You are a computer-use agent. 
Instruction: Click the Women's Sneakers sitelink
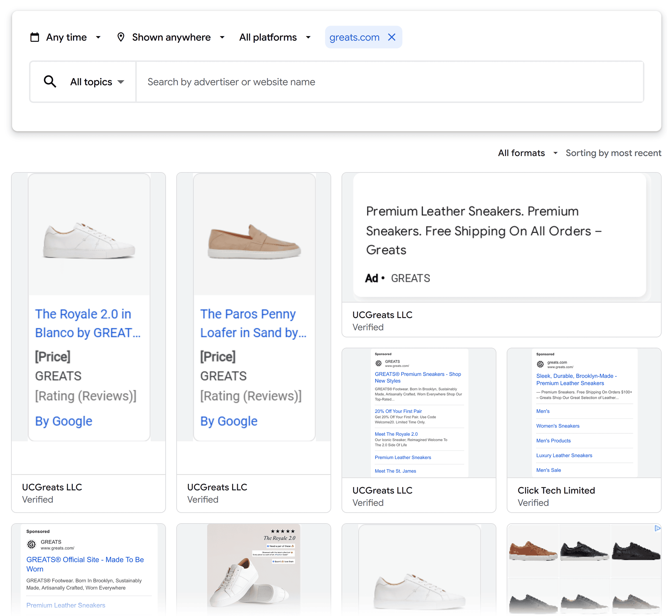click(558, 426)
